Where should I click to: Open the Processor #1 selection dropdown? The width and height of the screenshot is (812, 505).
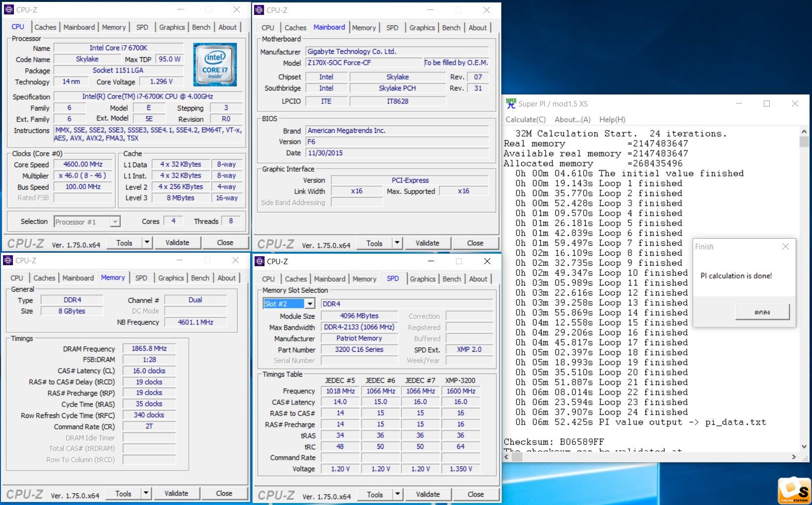[x=115, y=221]
